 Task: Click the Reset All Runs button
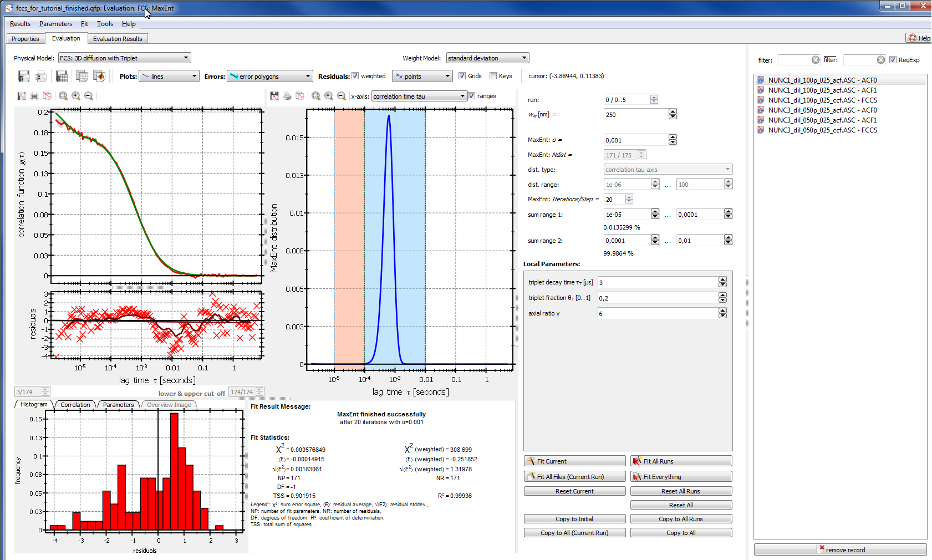(680, 491)
